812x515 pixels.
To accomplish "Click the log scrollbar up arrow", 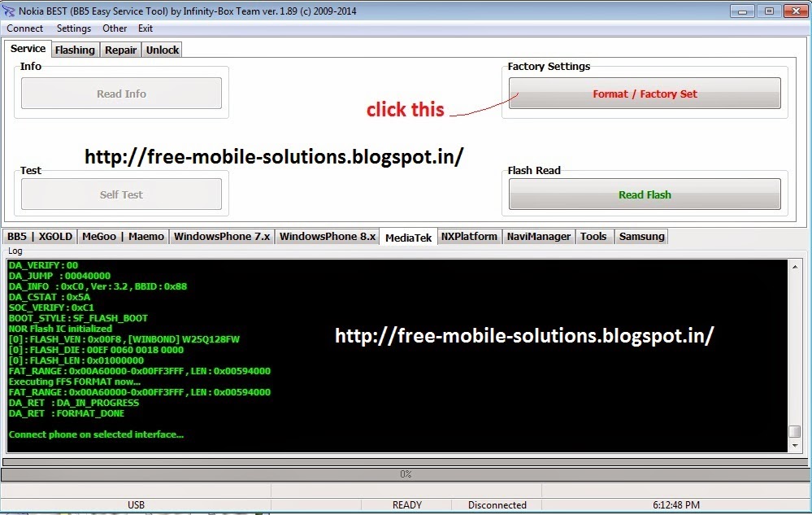I will click(x=795, y=266).
